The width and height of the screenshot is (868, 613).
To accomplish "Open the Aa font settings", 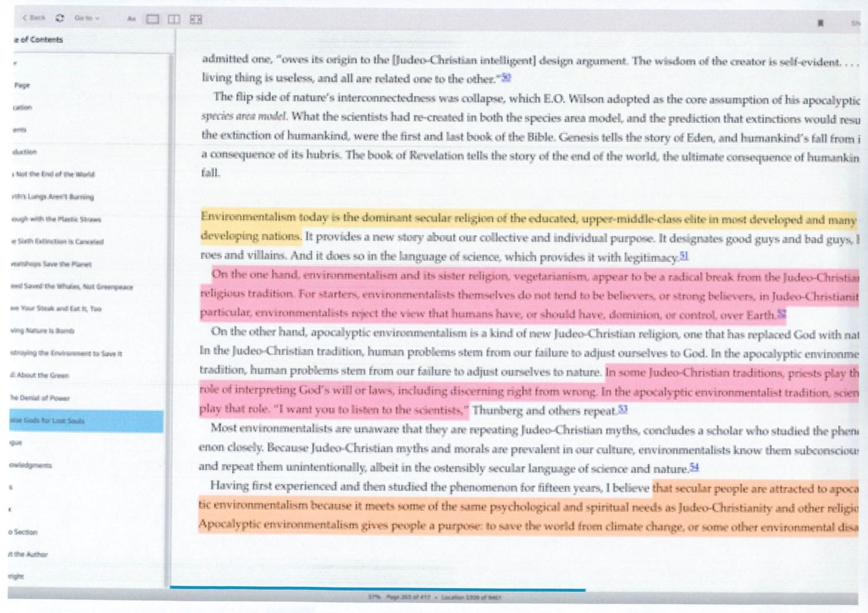I will (x=131, y=19).
